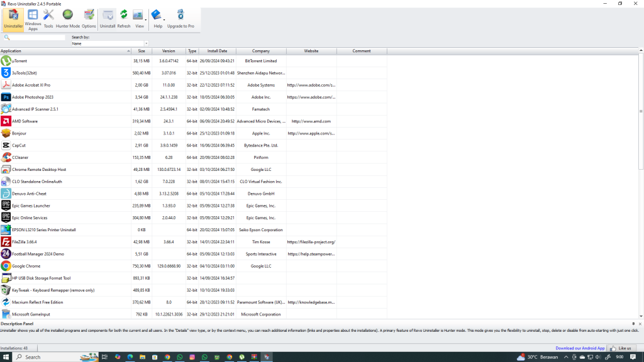Screen dimensions: 644x362
Task: Select the CLO Standalone OnlineAuth icon
Action: pyautogui.click(x=6, y=182)
